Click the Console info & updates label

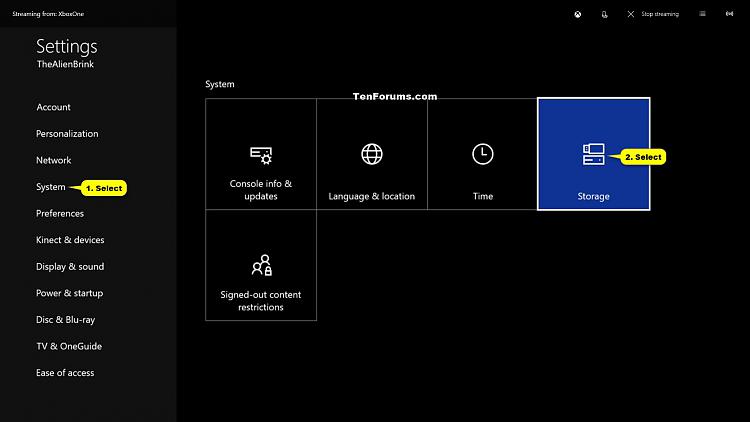[x=261, y=190]
